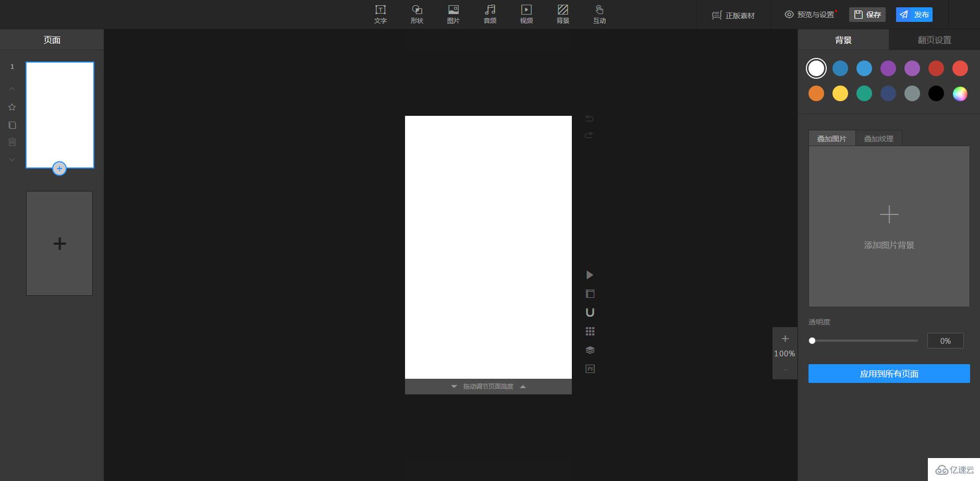Viewport: 980px width, 481px height.
Task: Choose the black background swatch
Action: pos(936,93)
